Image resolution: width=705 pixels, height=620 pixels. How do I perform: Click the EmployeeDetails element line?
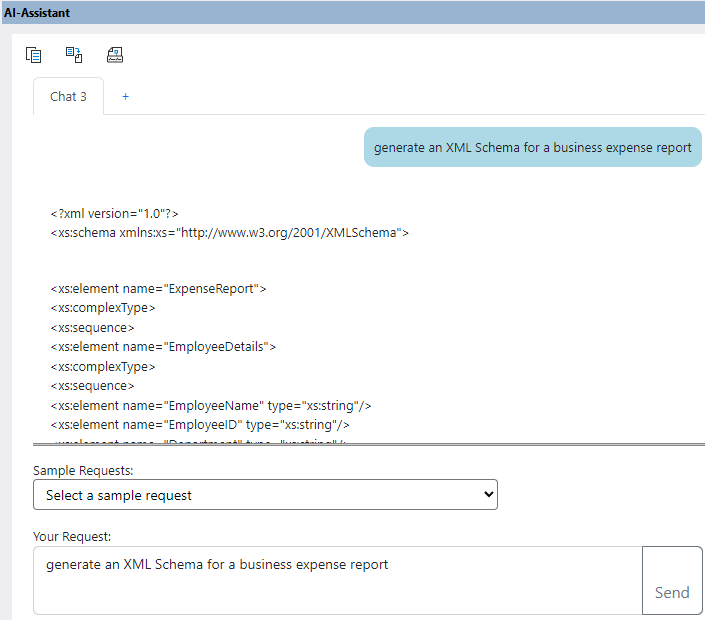point(163,347)
